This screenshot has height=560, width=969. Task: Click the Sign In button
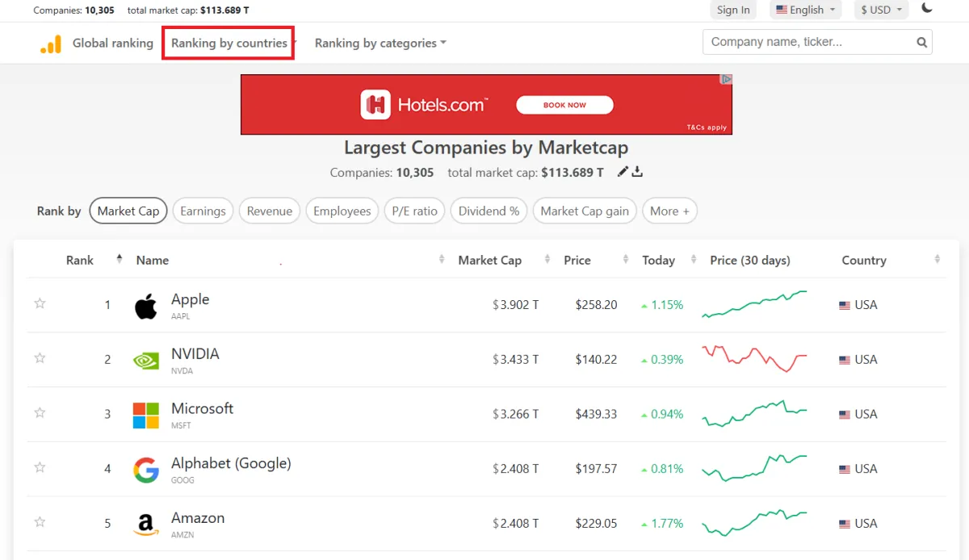pyautogui.click(x=733, y=10)
